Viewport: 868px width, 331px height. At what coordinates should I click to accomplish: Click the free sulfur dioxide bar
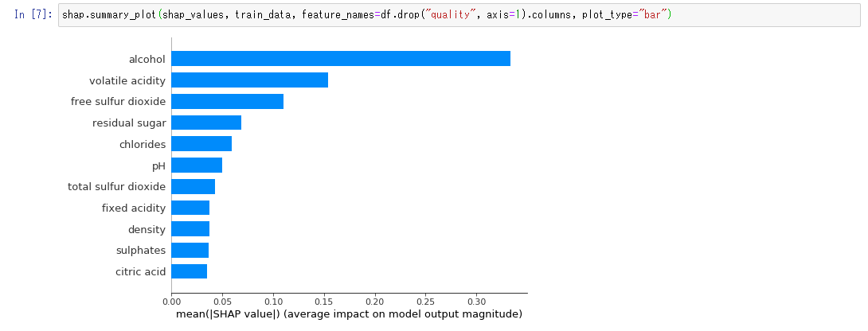(x=227, y=102)
